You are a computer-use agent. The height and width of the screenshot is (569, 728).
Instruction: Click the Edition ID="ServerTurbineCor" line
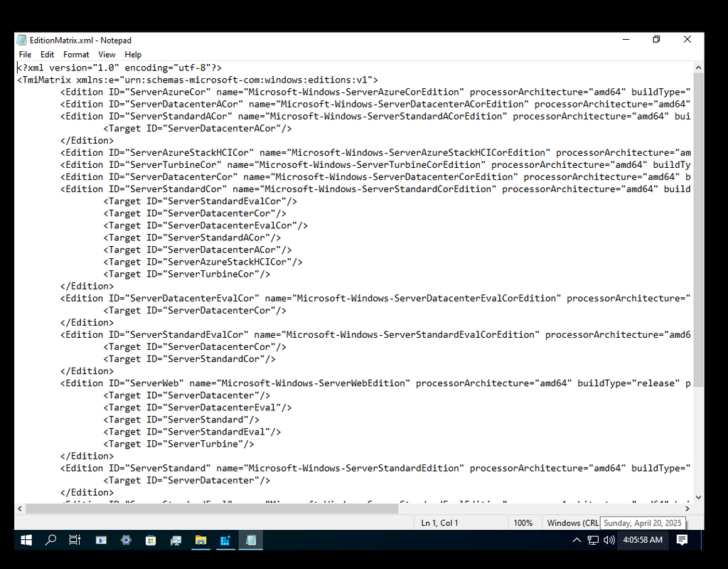click(375, 165)
